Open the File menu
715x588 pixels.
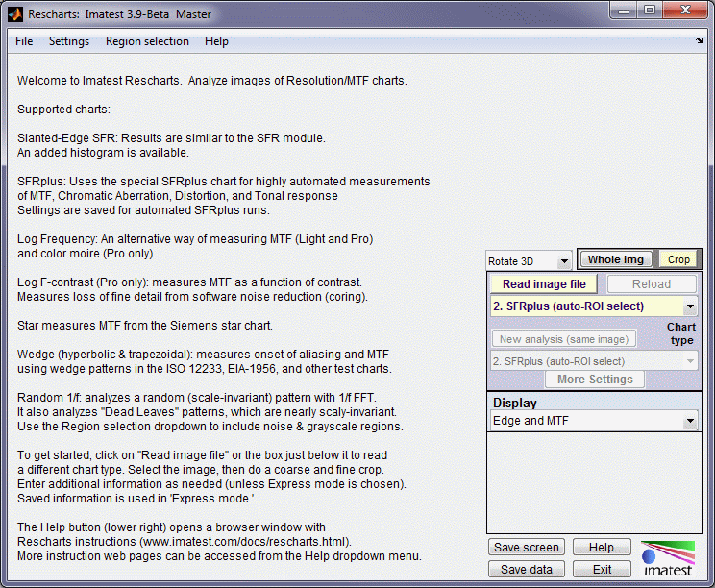pos(24,41)
